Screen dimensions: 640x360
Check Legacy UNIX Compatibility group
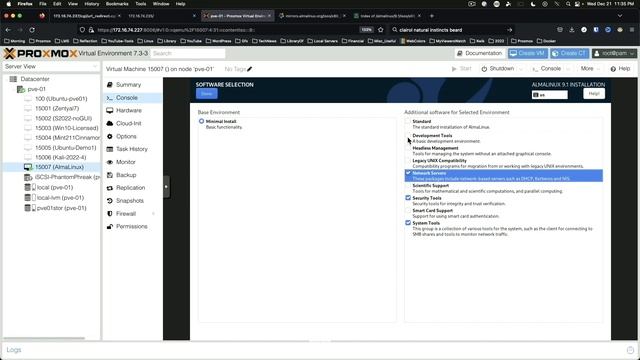tap(408, 160)
